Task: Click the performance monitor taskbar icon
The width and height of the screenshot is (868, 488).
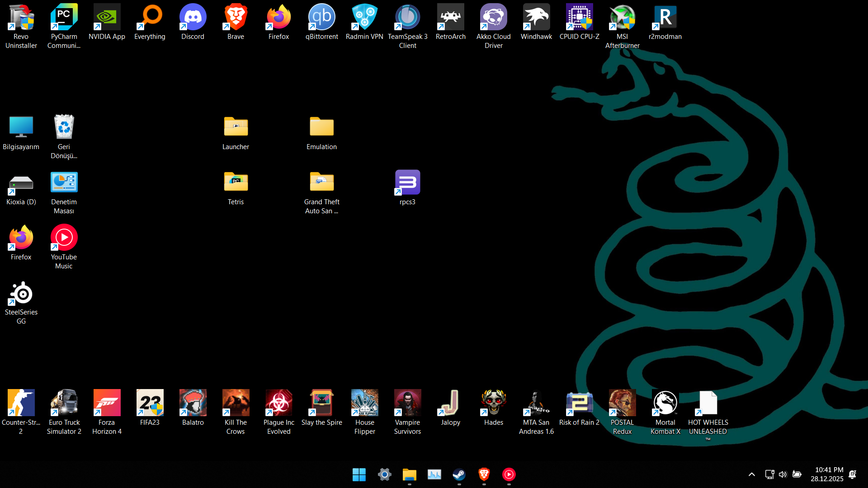Action: click(434, 474)
